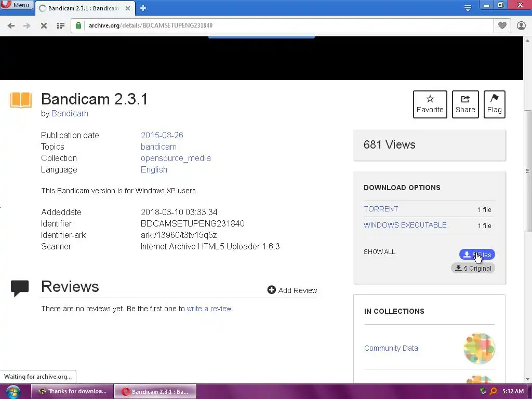Open the 5:32 AM taskbar clock
532x399 pixels.
(x=513, y=391)
